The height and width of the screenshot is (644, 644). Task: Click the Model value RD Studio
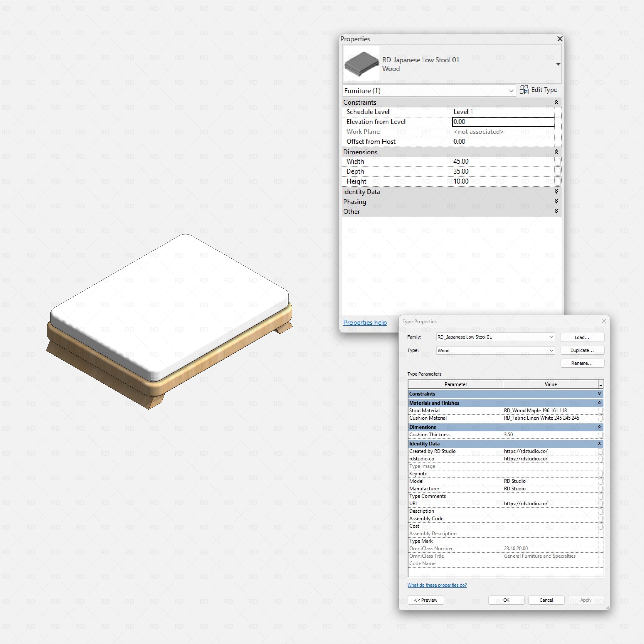[x=550, y=481]
